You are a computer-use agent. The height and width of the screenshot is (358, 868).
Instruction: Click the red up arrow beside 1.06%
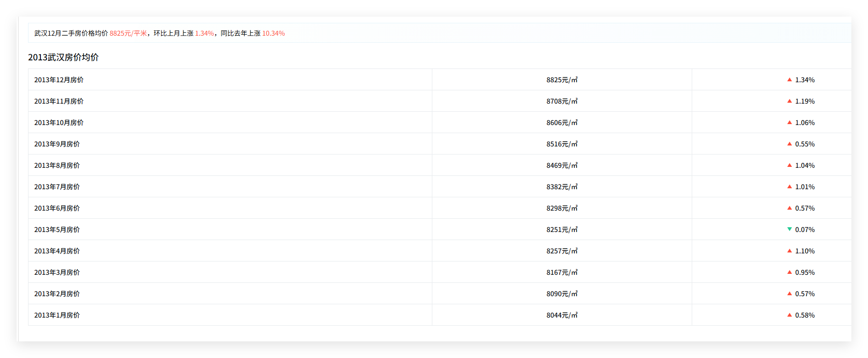pyautogui.click(x=790, y=122)
